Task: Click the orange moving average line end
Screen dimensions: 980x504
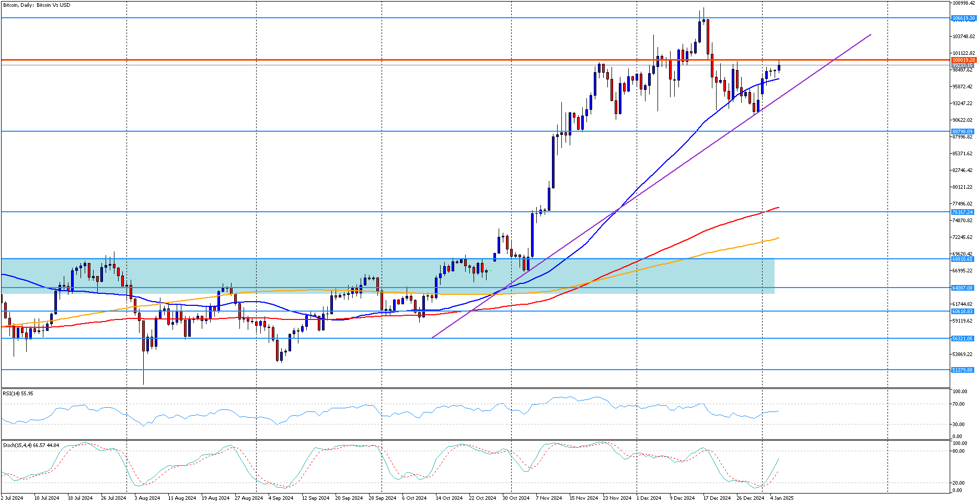Action: pos(778,238)
